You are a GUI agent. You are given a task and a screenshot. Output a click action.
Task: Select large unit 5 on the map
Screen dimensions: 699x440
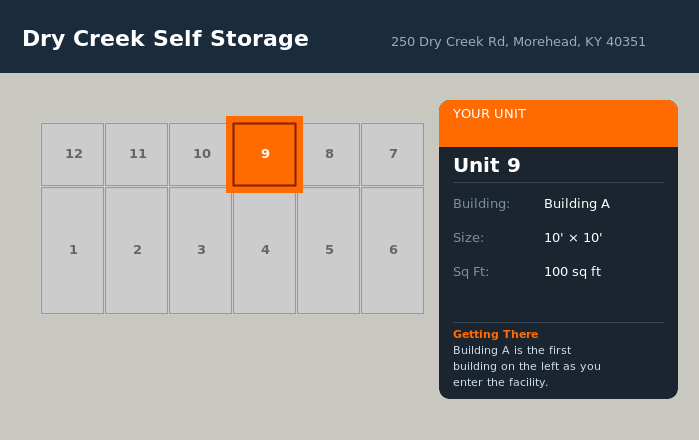click(329, 250)
